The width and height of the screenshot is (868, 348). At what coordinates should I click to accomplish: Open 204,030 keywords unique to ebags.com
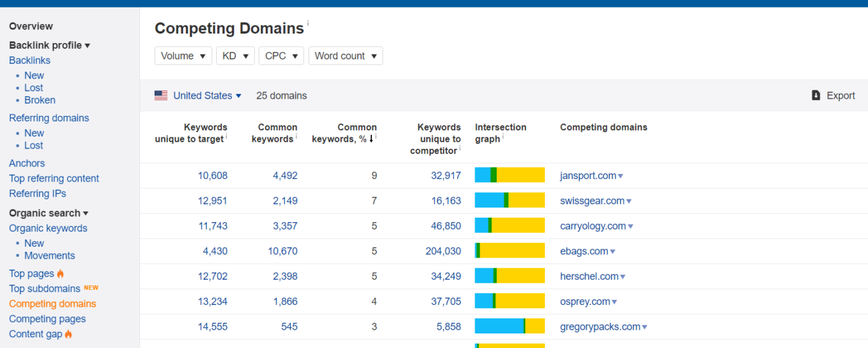click(444, 251)
